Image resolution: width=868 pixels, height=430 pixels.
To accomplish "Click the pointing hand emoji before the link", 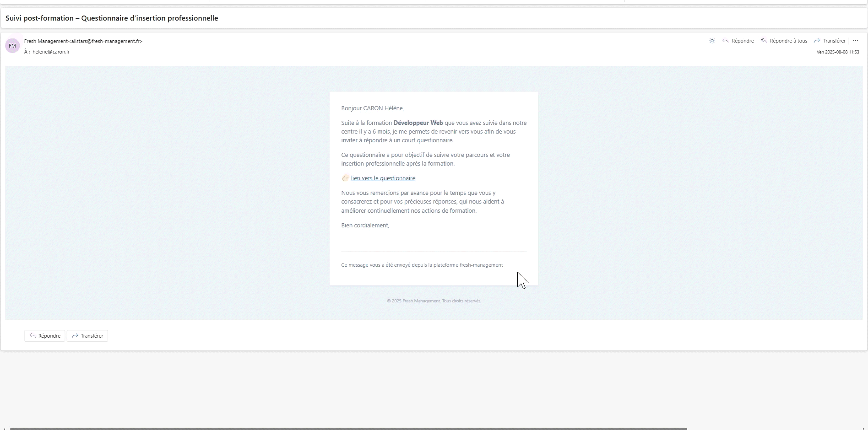I will (x=345, y=178).
